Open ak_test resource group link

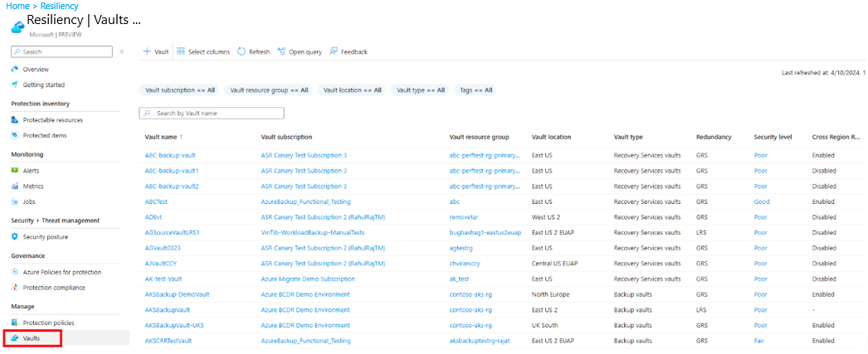[x=460, y=279]
